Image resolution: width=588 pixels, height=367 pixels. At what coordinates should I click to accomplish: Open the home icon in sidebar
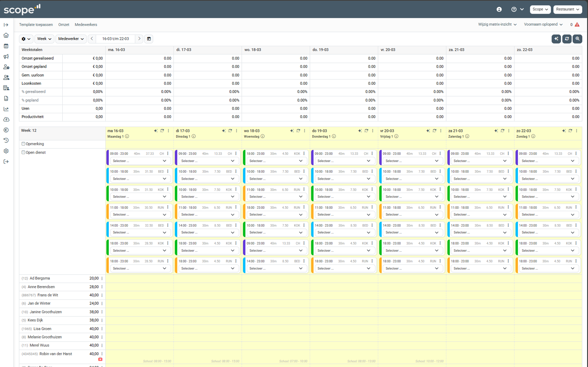tap(6, 35)
